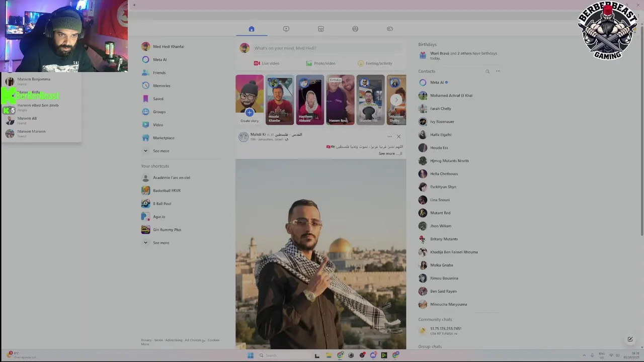This screenshot has width=644, height=362.
Task: Show hidden system tray icons chevron
Action: pyautogui.click(x=584, y=355)
